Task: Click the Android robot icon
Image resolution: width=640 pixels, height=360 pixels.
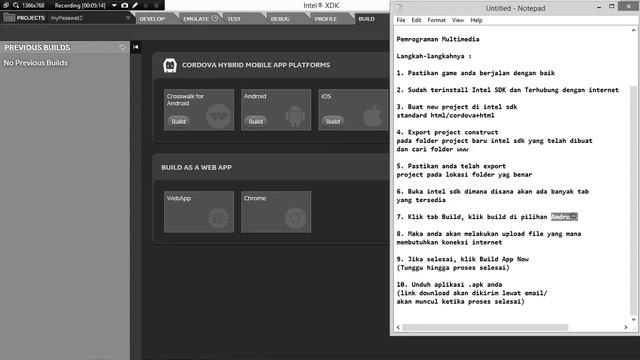Action: (295, 116)
